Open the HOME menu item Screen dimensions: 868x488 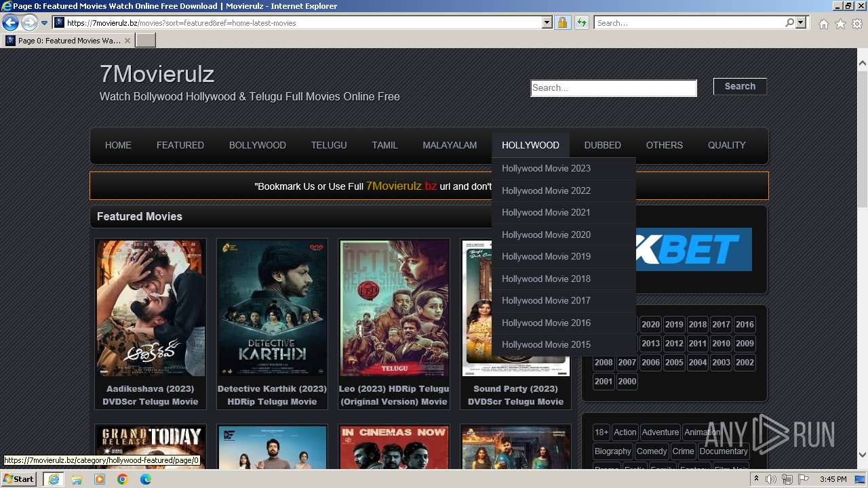(118, 145)
